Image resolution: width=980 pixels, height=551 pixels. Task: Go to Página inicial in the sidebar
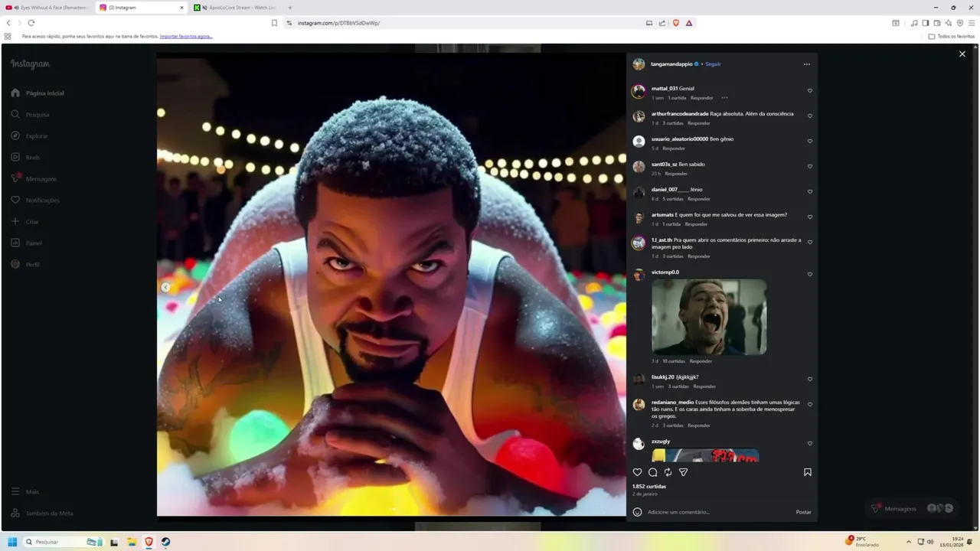tap(38, 93)
